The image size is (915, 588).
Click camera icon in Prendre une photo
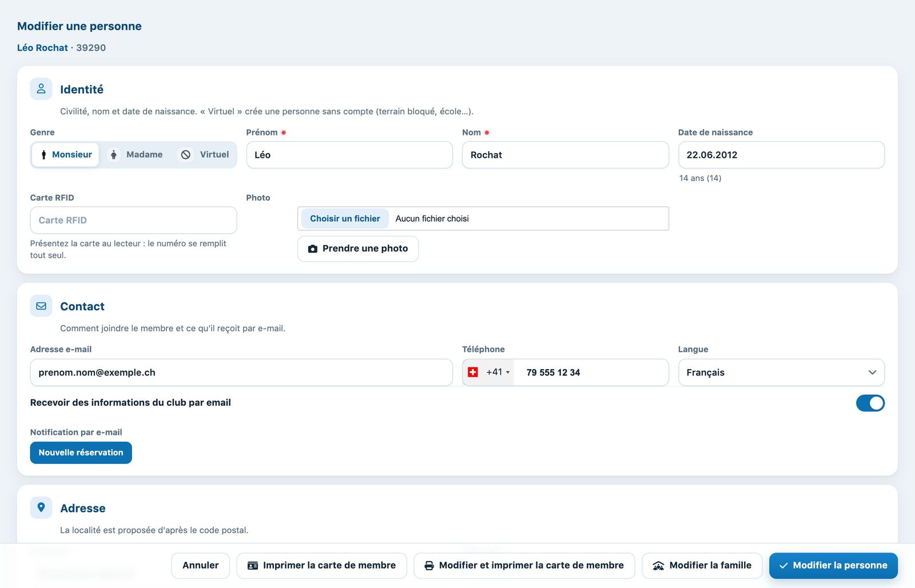313,249
